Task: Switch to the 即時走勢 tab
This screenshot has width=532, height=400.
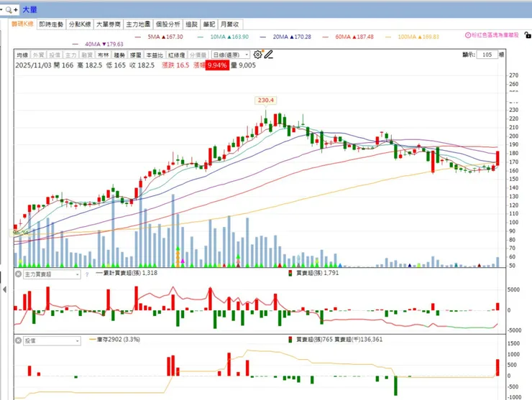Action: pos(51,24)
